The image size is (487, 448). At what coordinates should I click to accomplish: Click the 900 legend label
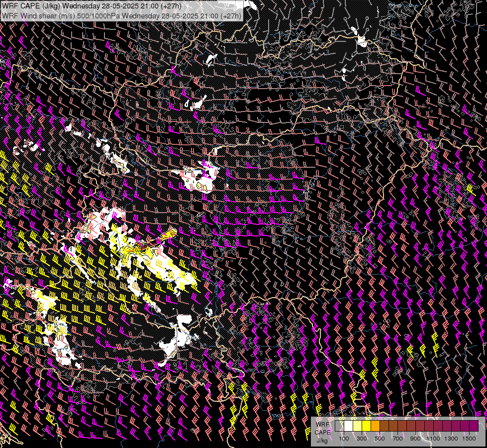tap(415, 439)
